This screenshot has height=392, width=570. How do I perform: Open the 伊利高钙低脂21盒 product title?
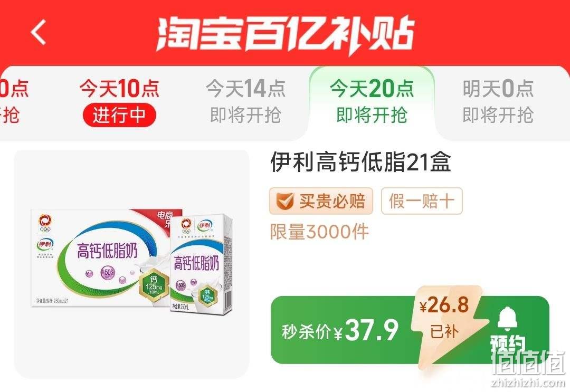point(360,162)
